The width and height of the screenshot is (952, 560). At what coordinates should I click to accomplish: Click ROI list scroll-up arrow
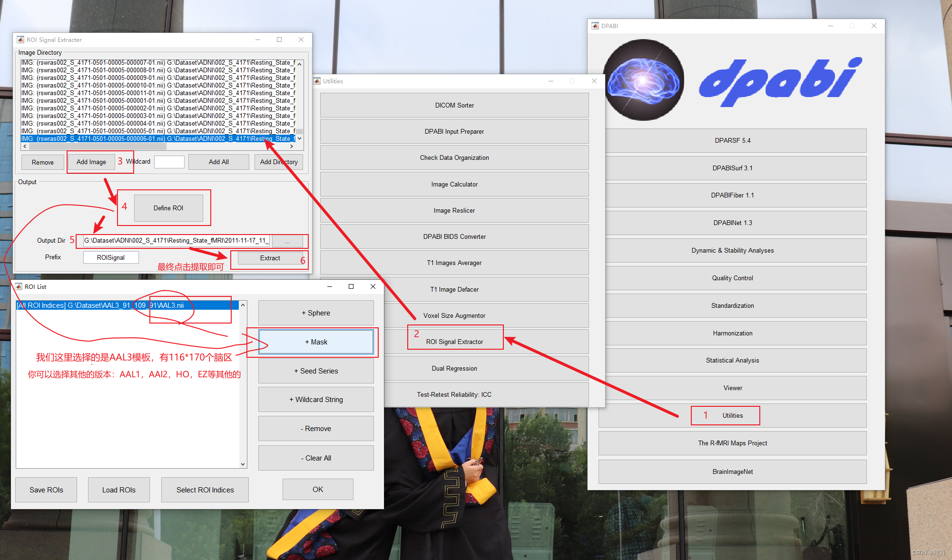(x=243, y=305)
